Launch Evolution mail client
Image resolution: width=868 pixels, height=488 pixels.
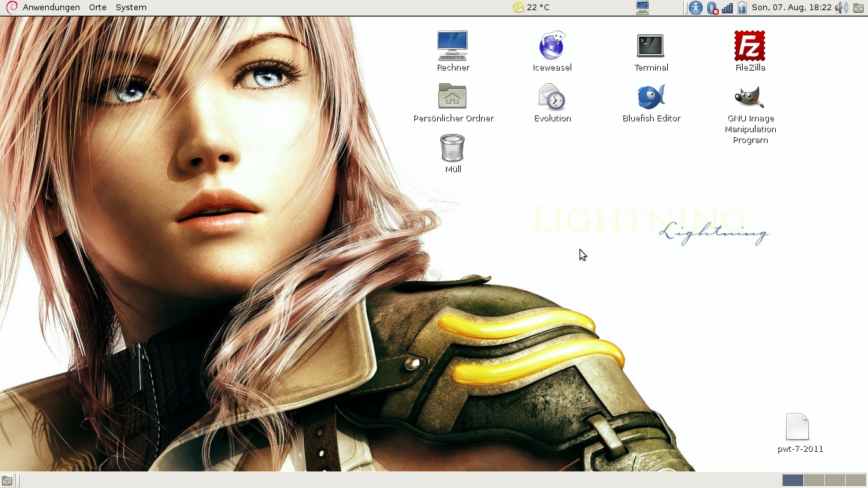tap(552, 97)
